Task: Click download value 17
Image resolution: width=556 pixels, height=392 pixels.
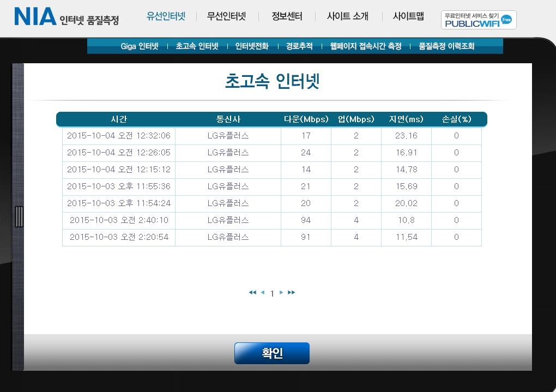Action: [x=306, y=136]
